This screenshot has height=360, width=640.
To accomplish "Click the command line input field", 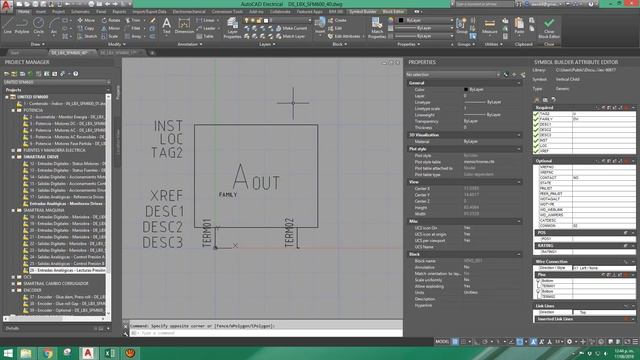I will coord(266,333).
